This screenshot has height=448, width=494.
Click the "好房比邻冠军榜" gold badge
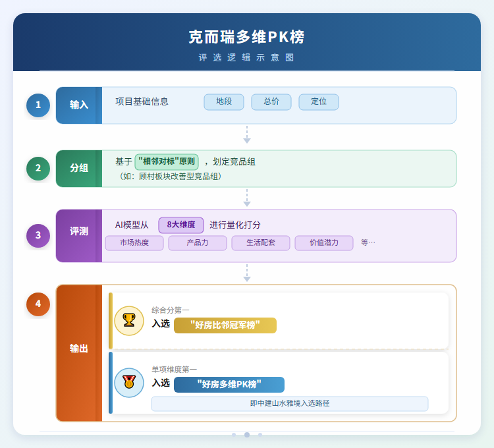(225, 325)
